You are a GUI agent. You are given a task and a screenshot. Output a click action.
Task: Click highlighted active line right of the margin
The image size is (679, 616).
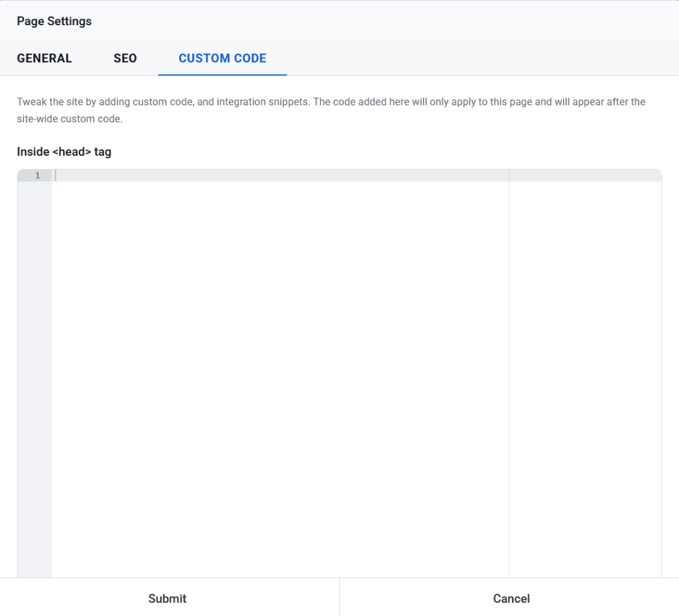pyautogui.click(x=585, y=176)
